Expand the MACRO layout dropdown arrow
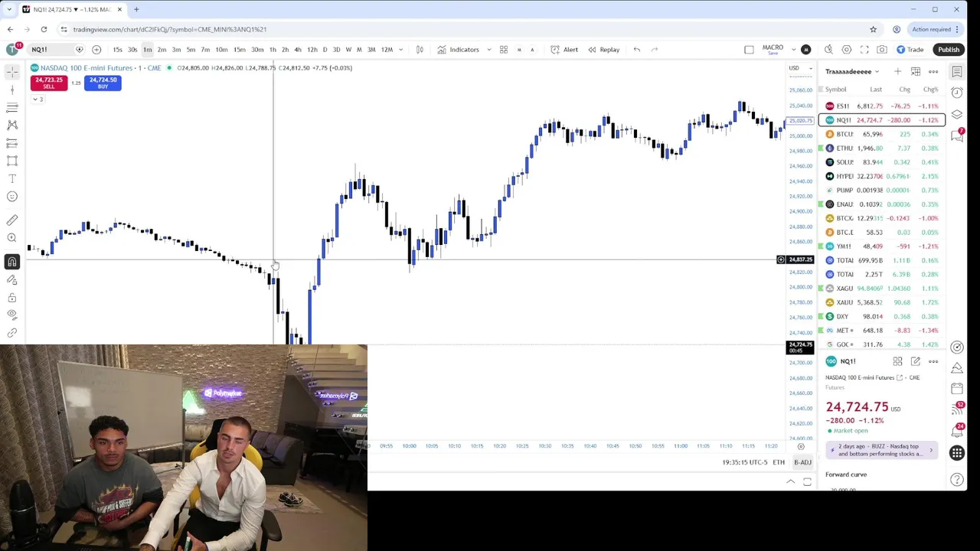This screenshot has height=551, width=980. pos(794,50)
